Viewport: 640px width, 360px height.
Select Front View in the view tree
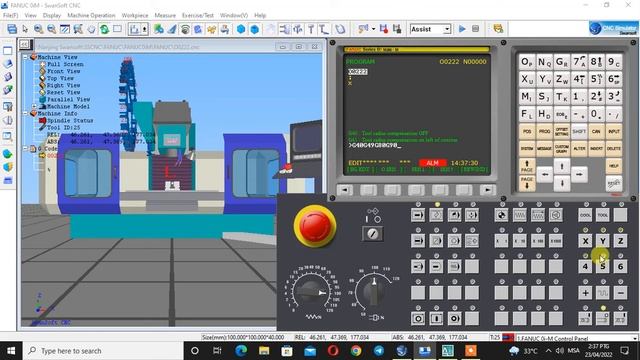pos(63,71)
